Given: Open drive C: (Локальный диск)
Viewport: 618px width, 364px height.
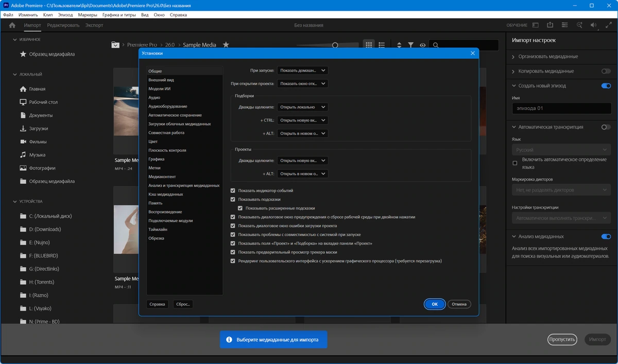Looking at the screenshot, I should pyautogui.click(x=46, y=216).
